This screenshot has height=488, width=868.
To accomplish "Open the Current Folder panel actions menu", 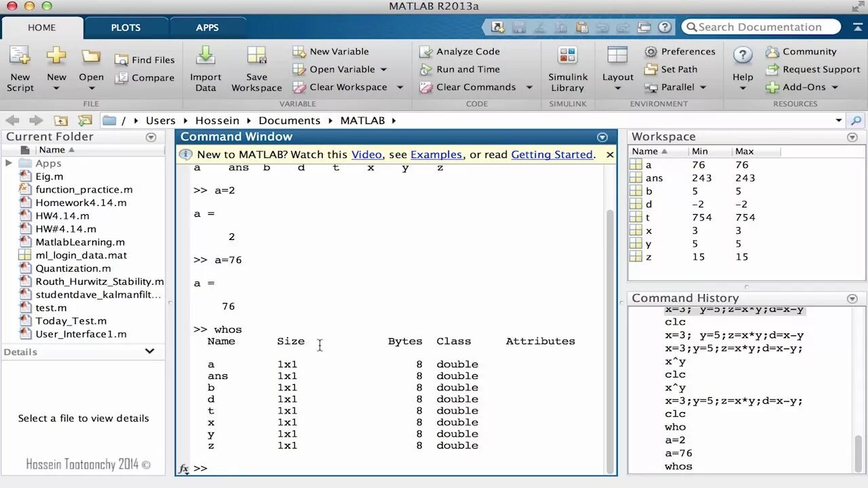I will pyautogui.click(x=151, y=137).
